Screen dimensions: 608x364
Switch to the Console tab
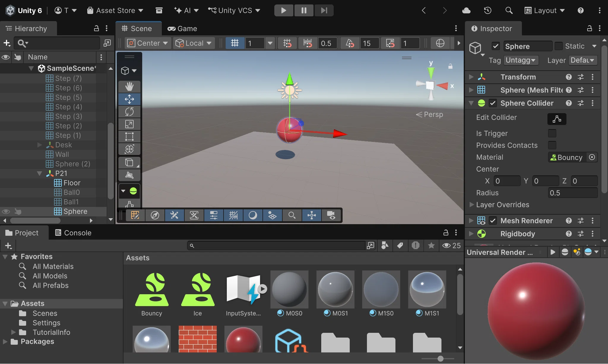tap(73, 233)
